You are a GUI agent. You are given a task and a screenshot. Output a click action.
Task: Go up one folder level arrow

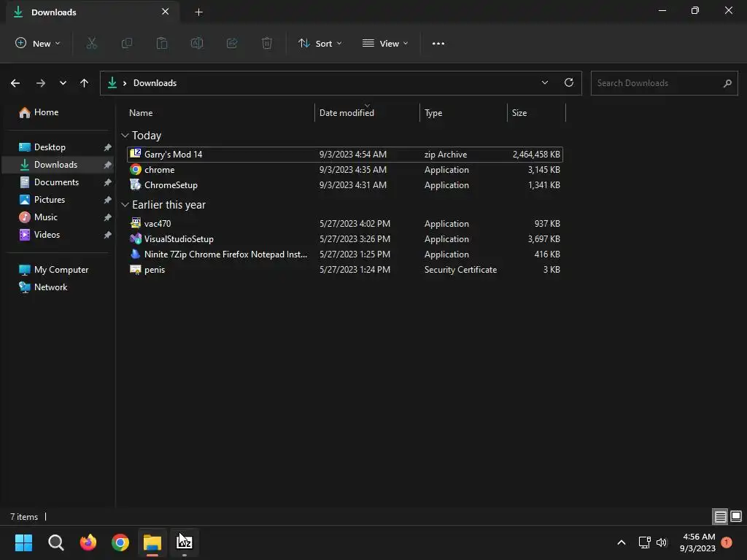[x=85, y=83]
